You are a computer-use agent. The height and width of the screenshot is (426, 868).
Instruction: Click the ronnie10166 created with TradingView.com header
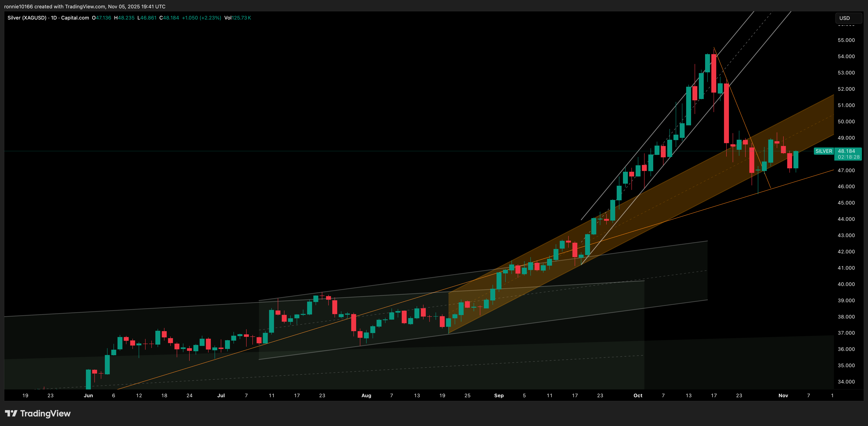(85, 6)
